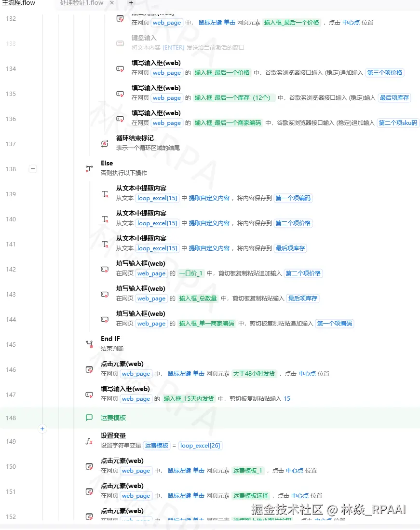Open 输入框_最后一个库存（12个）element chip
The image size is (420, 530).
[234, 98]
